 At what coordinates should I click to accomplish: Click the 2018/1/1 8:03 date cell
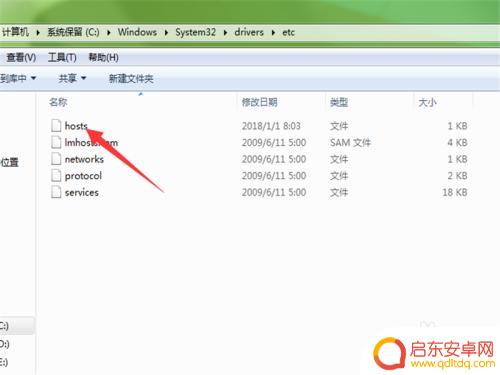tap(271, 126)
